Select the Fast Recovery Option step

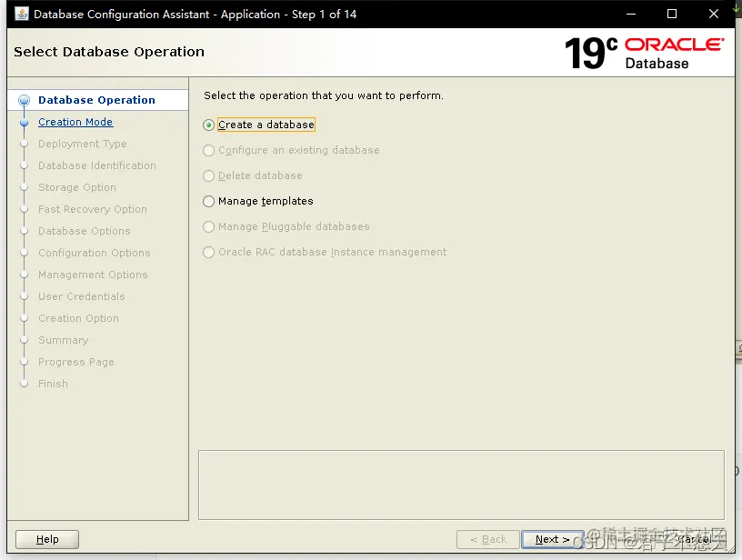(93, 209)
